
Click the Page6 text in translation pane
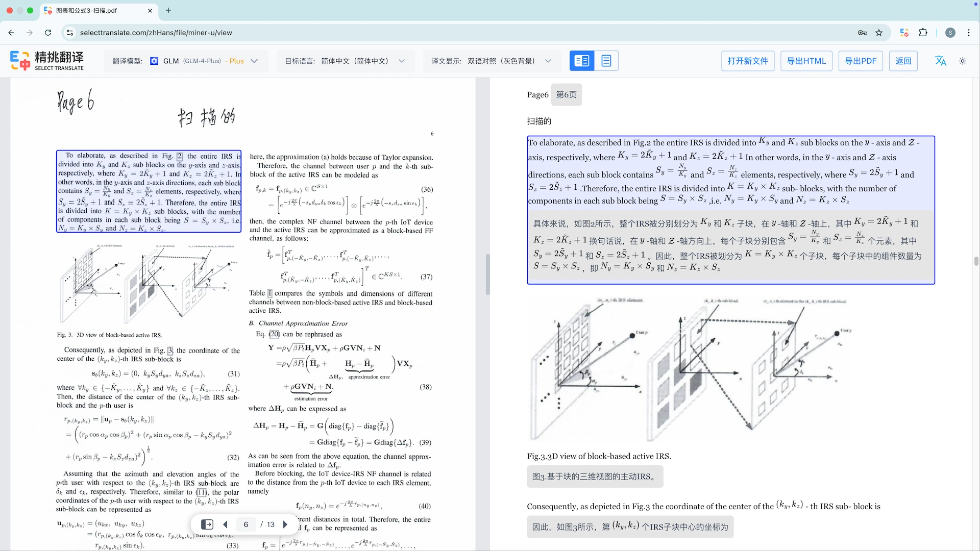pyautogui.click(x=537, y=95)
